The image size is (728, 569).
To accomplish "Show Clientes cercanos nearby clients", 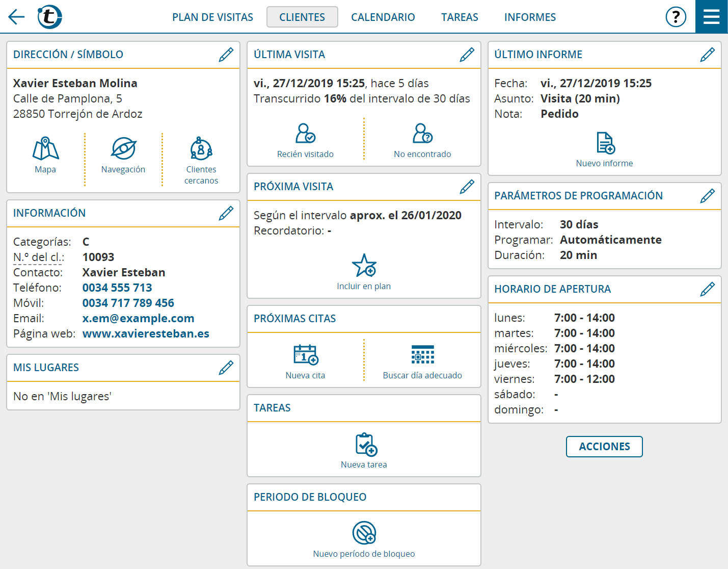I will tap(201, 149).
